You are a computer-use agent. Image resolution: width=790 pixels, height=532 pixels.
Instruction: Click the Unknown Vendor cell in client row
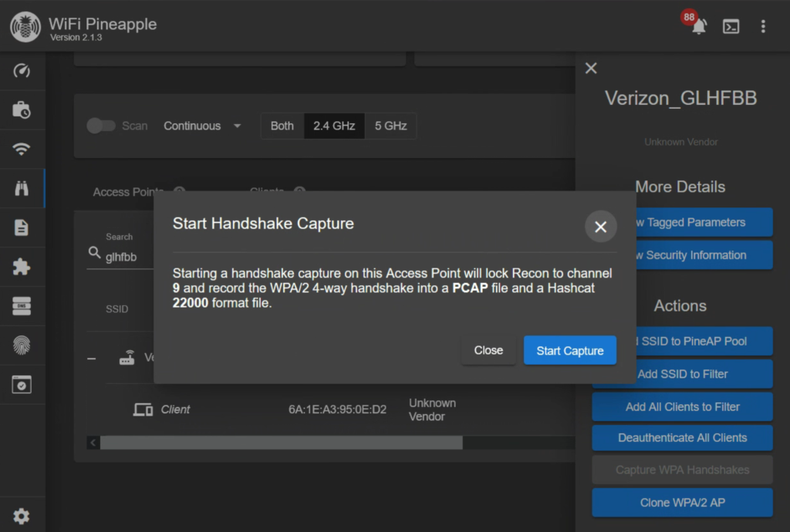point(432,409)
